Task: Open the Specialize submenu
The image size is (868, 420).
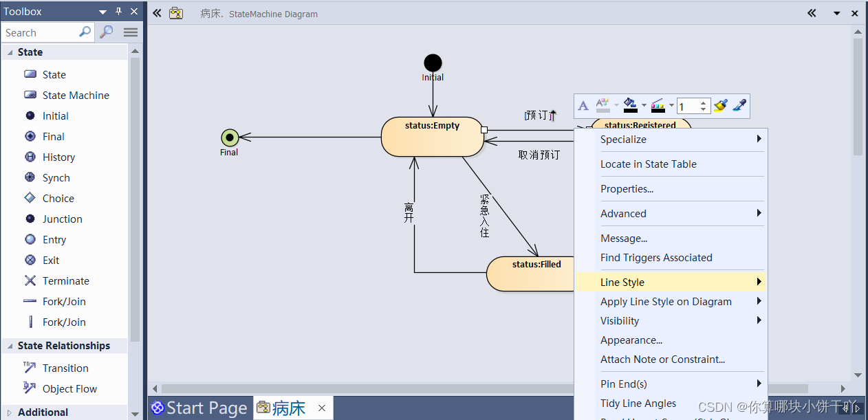Action: [671, 139]
